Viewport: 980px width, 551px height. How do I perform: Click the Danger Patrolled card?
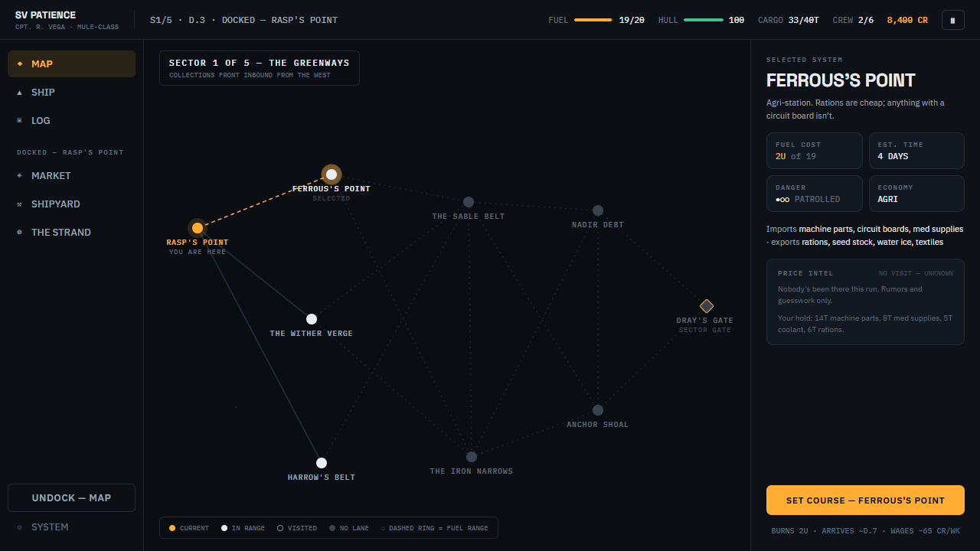point(815,194)
